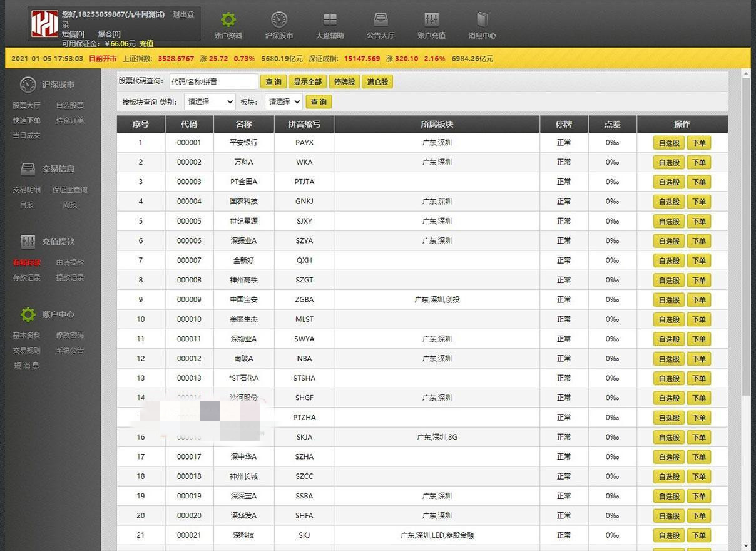Expand the 板块 dropdown
Screen dimensions: 756x551
pyautogui.click(x=283, y=101)
